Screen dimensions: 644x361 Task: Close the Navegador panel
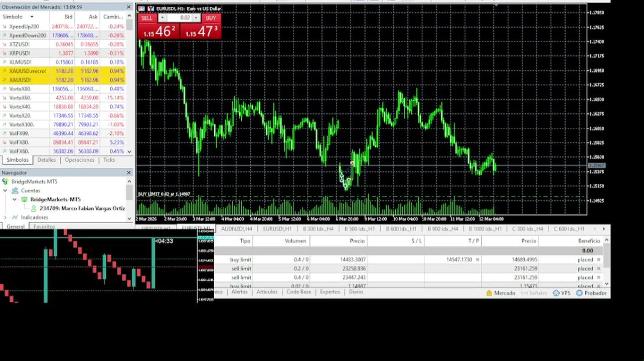pyautogui.click(x=128, y=172)
